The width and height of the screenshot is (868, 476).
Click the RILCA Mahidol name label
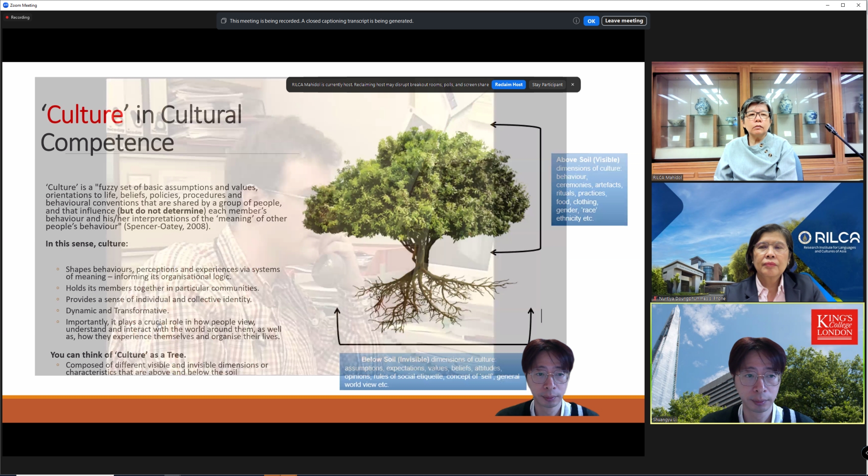(667, 178)
